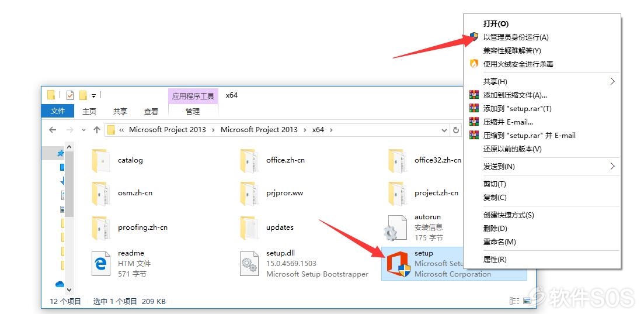Switch to the 查看 ribbon tab

pos(151,111)
